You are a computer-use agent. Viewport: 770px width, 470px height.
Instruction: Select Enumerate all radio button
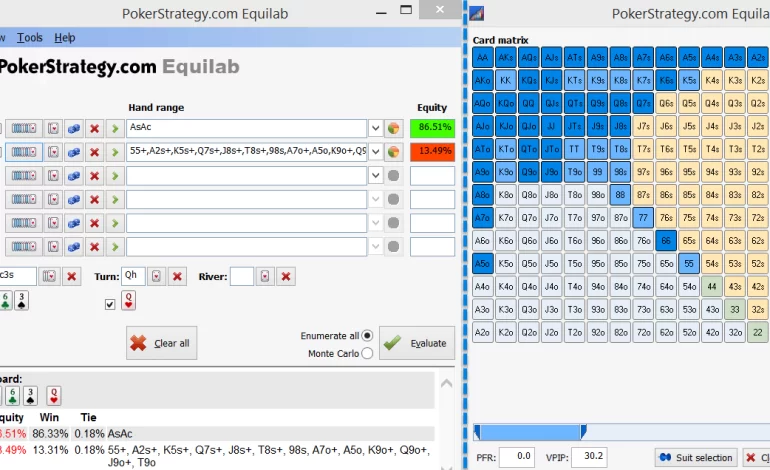click(x=367, y=336)
